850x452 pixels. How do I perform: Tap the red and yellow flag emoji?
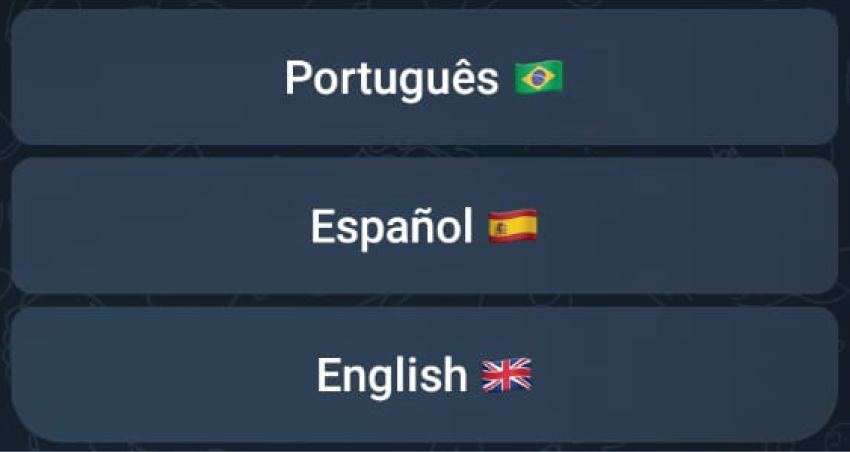tap(513, 227)
